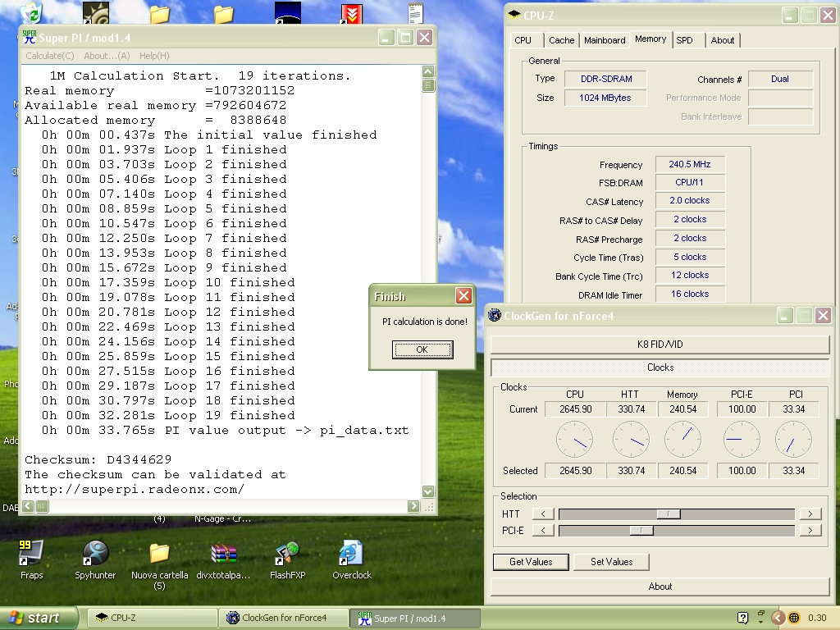
Task: Select the Memory tab in CPU-Z
Action: (x=651, y=39)
